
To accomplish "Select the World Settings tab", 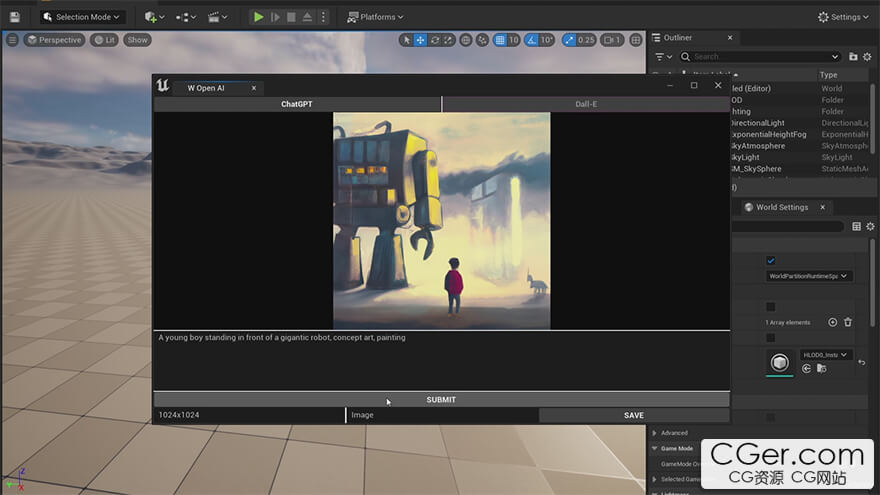I will pyautogui.click(x=781, y=207).
